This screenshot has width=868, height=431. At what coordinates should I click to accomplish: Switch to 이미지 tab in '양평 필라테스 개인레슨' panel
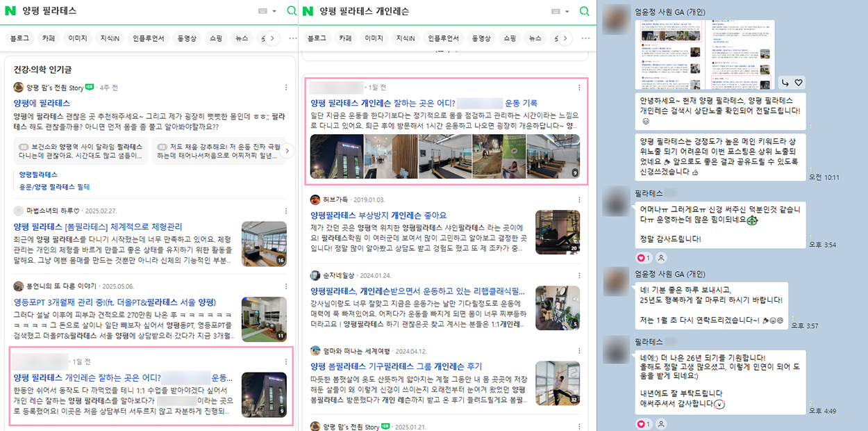point(374,38)
